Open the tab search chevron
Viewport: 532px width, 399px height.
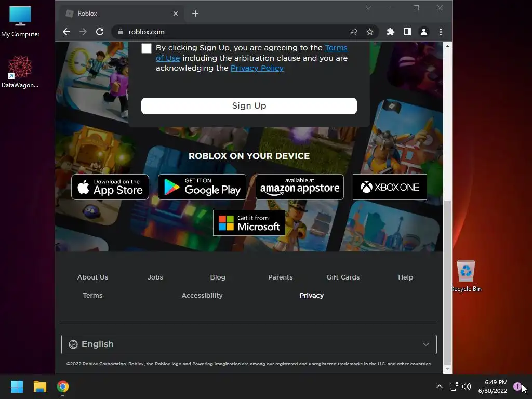tap(368, 8)
